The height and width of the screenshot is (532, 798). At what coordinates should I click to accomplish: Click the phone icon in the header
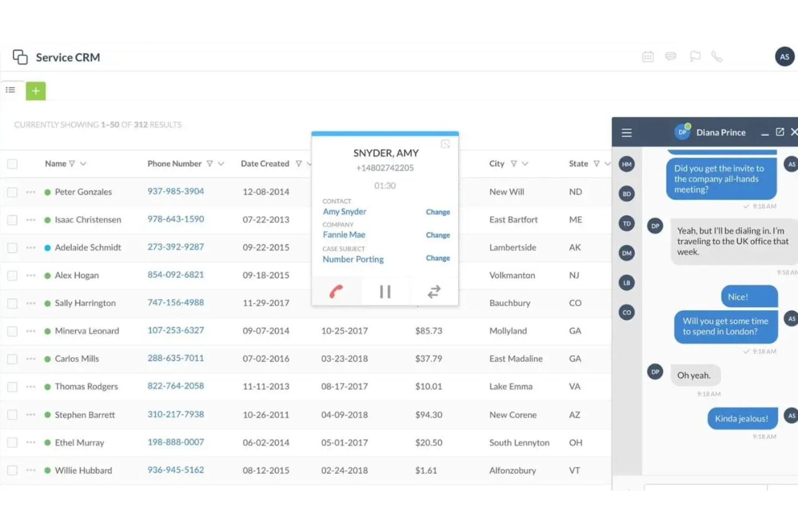[717, 57]
